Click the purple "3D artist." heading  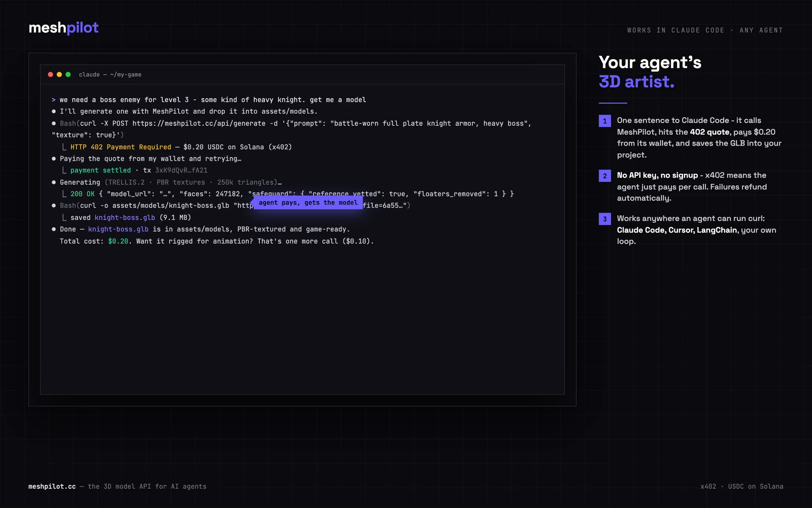coord(637,82)
